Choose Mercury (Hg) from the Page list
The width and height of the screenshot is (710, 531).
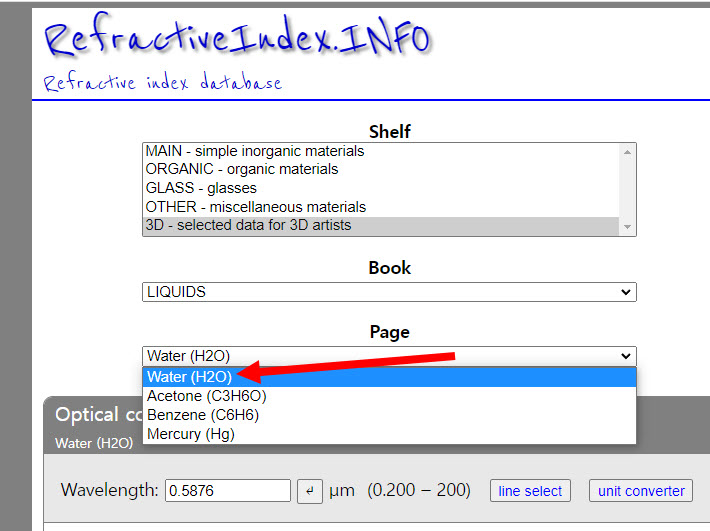[389, 434]
